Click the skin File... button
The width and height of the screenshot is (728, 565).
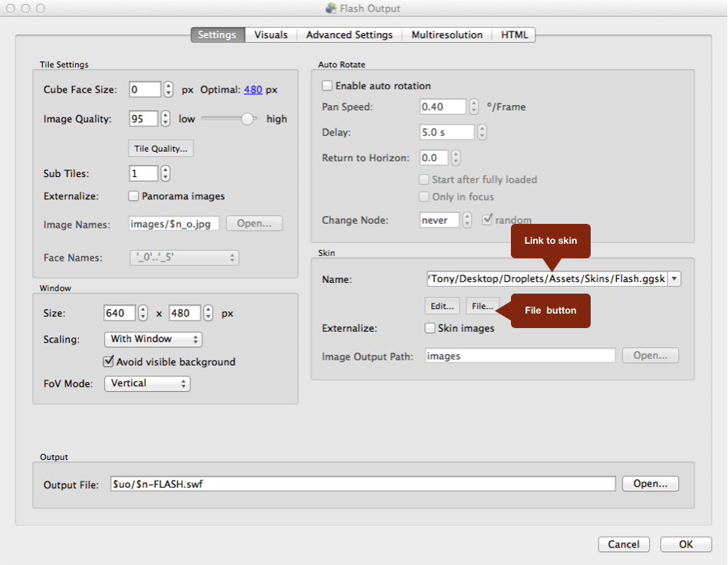[483, 306]
